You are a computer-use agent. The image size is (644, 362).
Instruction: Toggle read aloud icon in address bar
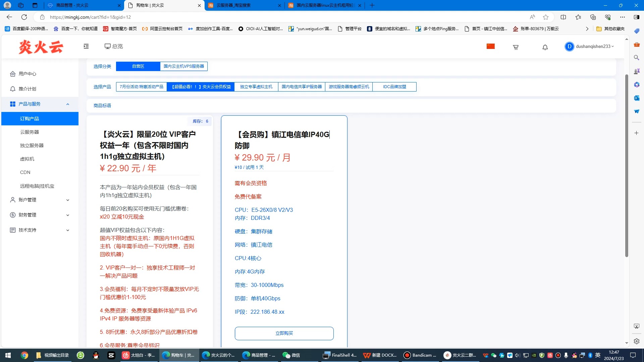[532, 17]
